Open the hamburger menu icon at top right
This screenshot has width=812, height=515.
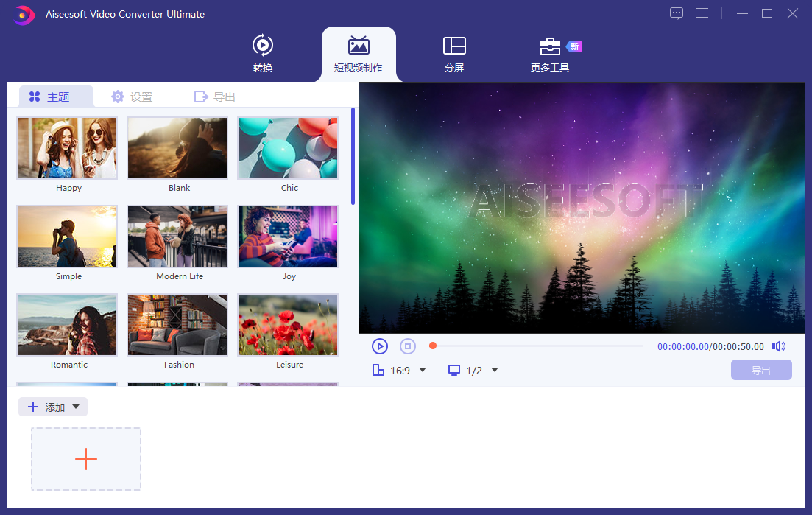point(702,13)
